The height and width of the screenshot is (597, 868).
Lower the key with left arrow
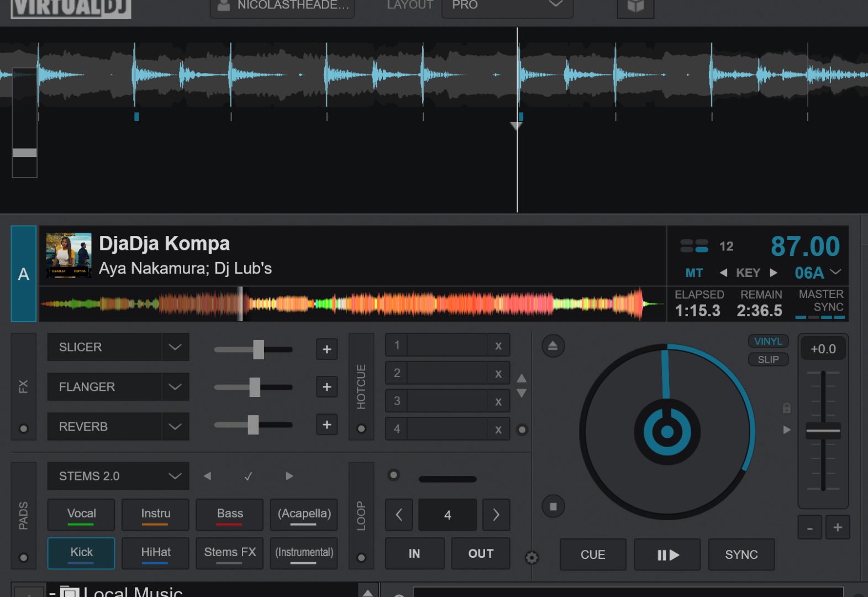(x=723, y=273)
